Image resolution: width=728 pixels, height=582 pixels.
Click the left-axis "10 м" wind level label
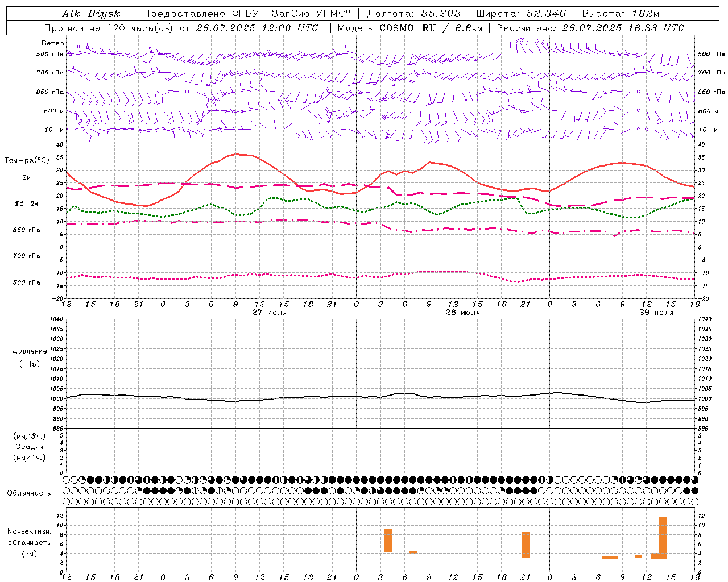click(x=54, y=130)
